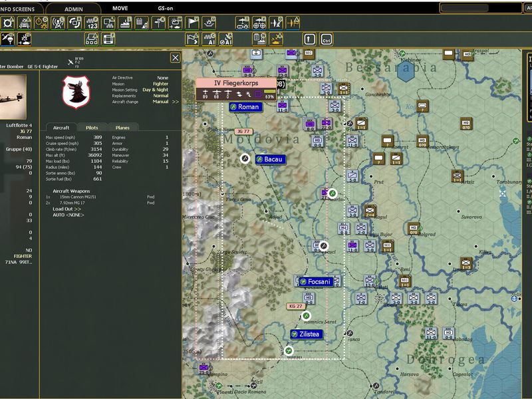The image size is (532, 399).
Task: Click the Bf 109 aircraft photo thumbnail
Action: pos(13,96)
